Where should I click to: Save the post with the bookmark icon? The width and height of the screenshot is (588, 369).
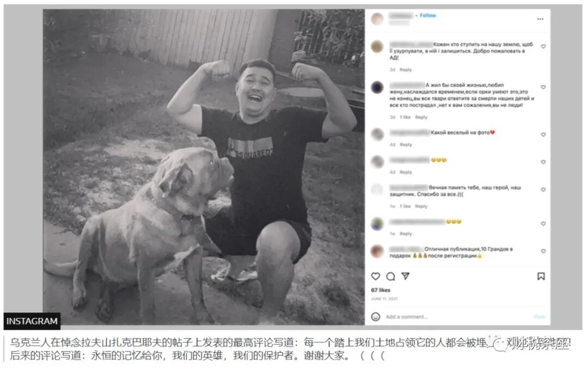541,276
